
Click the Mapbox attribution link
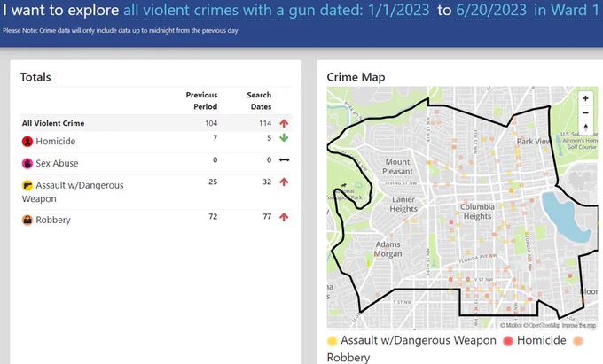pyautogui.click(x=511, y=325)
